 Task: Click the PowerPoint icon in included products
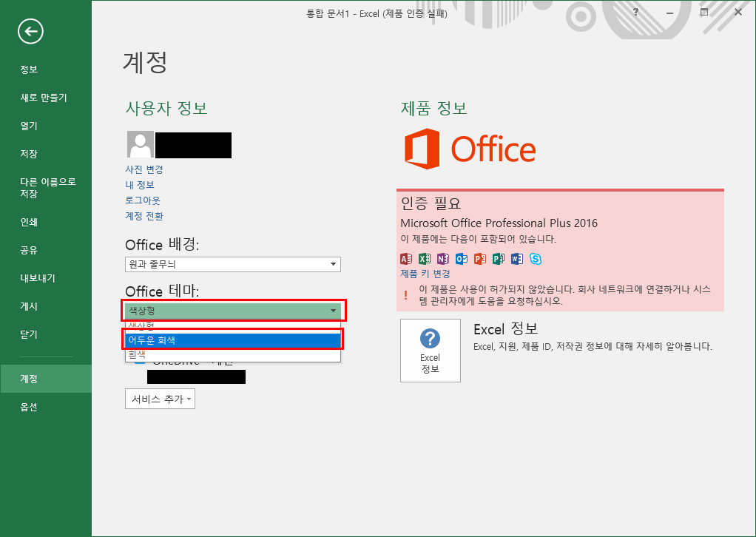pyautogui.click(x=480, y=259)
